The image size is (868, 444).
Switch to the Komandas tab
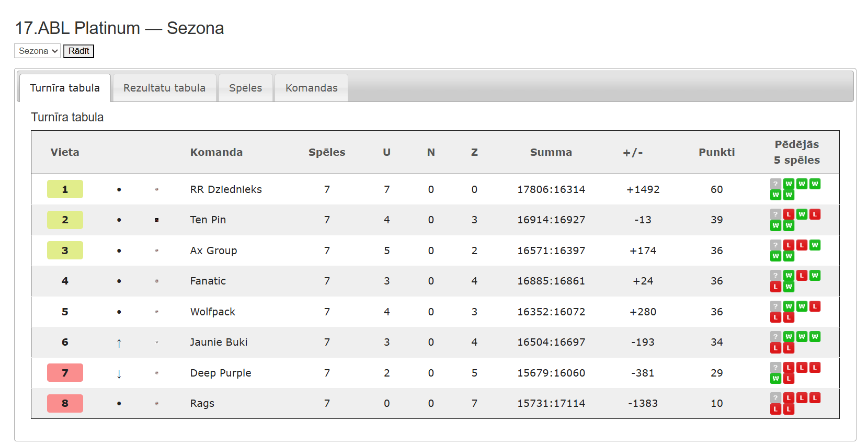(x=311, y=88)
